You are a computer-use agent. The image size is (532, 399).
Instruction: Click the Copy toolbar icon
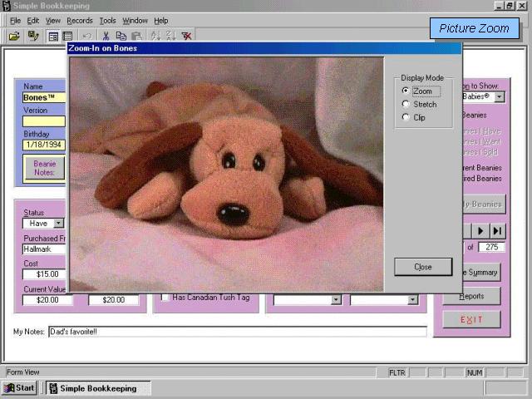point(121,36)
